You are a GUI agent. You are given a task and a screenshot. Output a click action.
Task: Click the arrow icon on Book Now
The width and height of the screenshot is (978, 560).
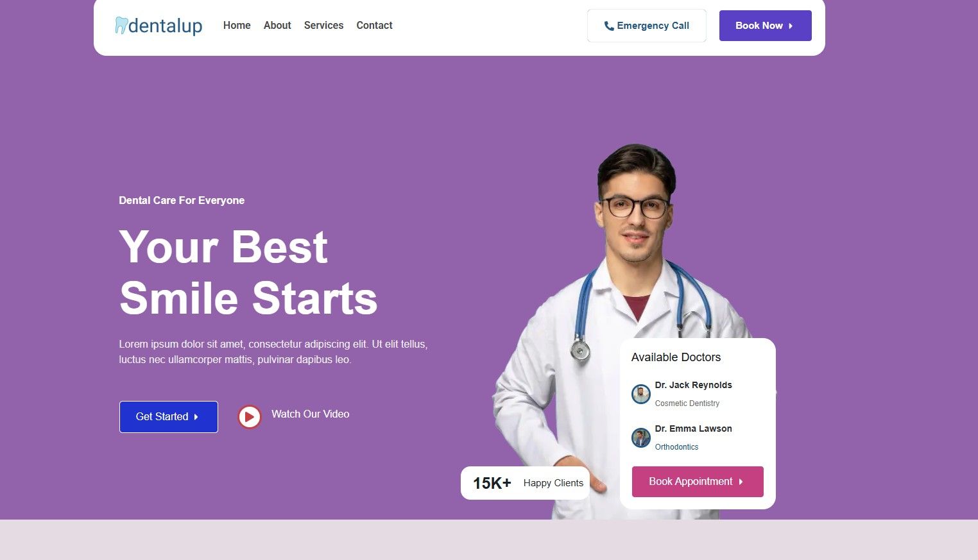791,26
